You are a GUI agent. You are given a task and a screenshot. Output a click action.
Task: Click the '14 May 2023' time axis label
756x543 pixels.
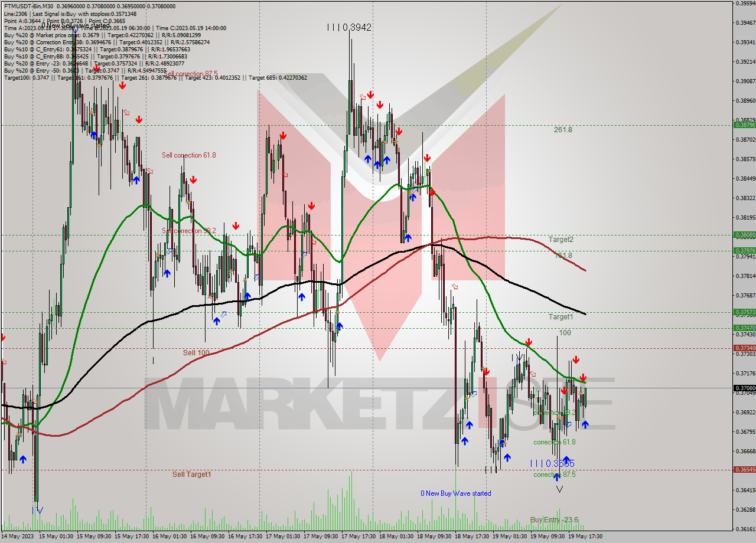coord(19,537)
